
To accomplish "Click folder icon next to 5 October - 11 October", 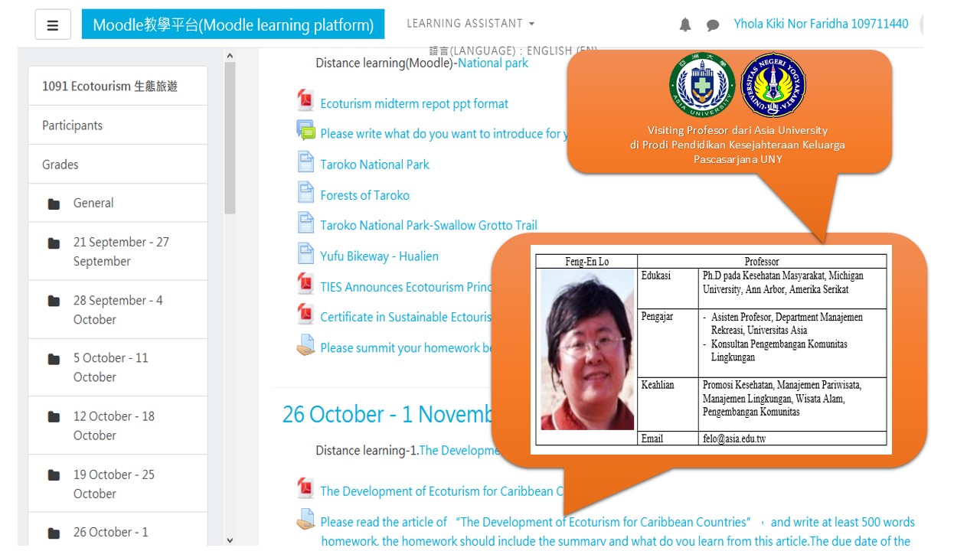I will (x=54, y=358).
